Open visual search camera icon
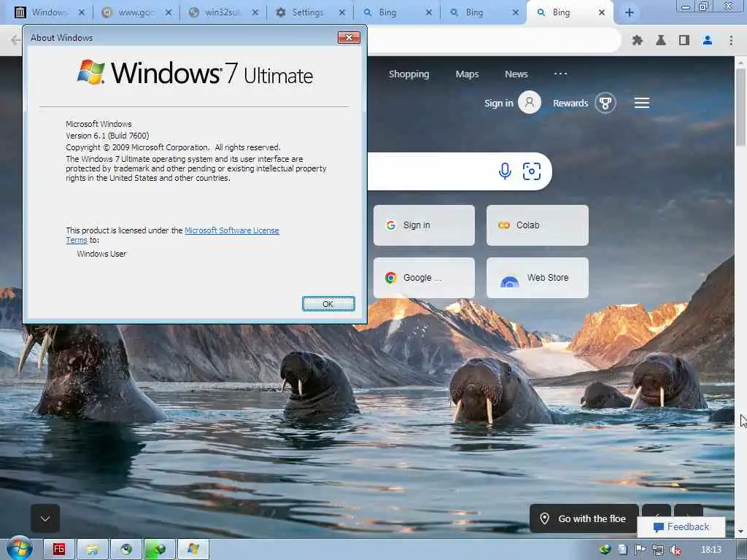Screen dimensions: 747x560 click(532, 171)
